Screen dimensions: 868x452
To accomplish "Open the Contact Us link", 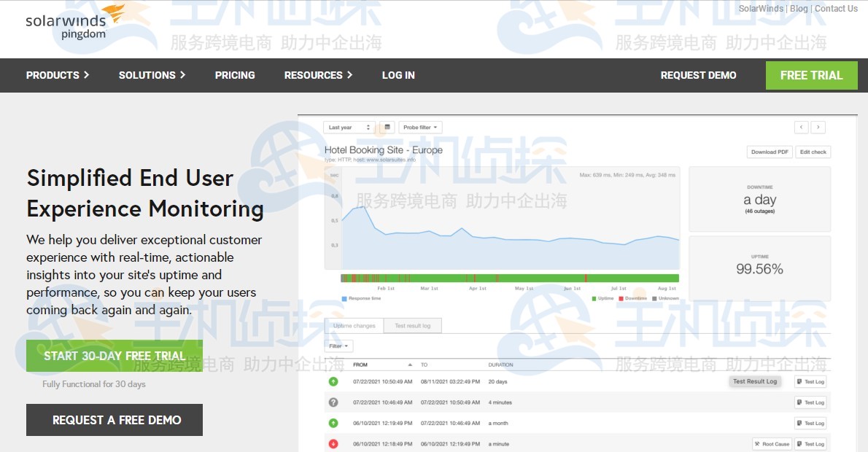I will click(836, 9).
